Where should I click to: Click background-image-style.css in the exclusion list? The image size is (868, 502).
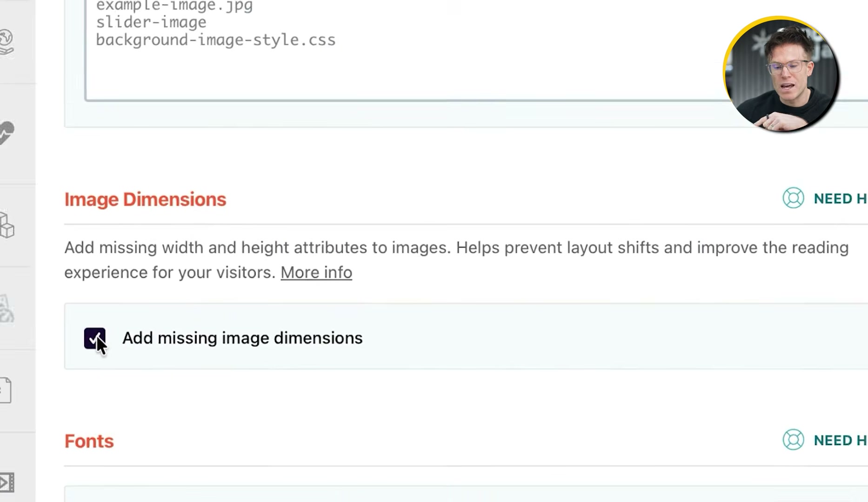pos(215,40)
